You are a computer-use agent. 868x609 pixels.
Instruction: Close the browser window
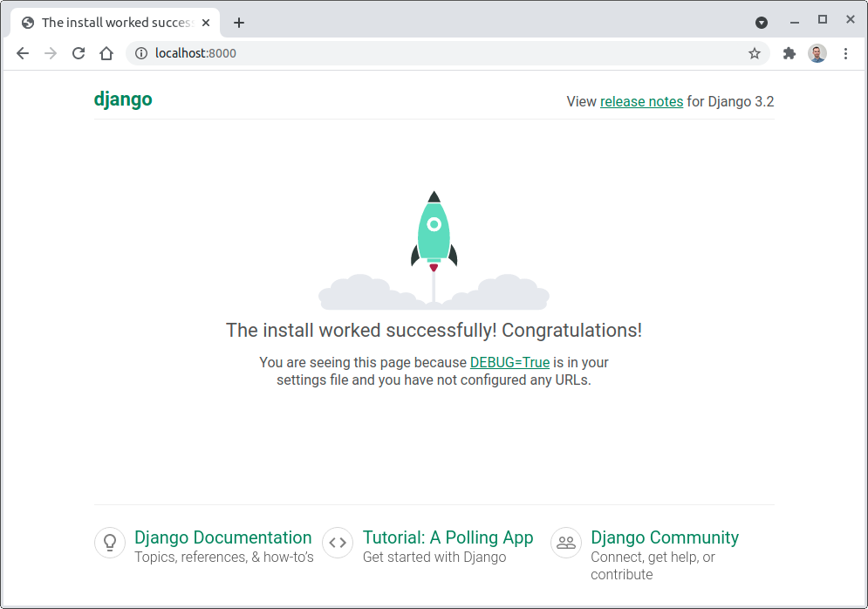[851, 19]
